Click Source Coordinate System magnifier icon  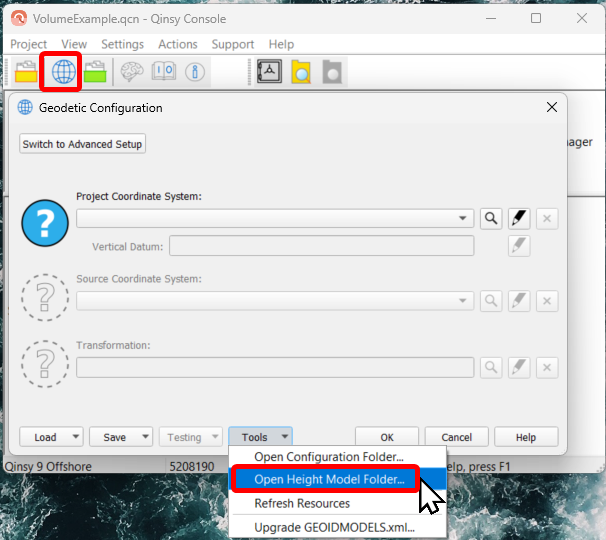coord(491,301)
